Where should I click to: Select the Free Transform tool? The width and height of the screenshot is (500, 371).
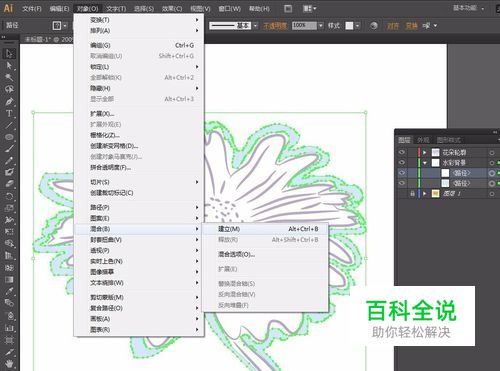(9, 232)
